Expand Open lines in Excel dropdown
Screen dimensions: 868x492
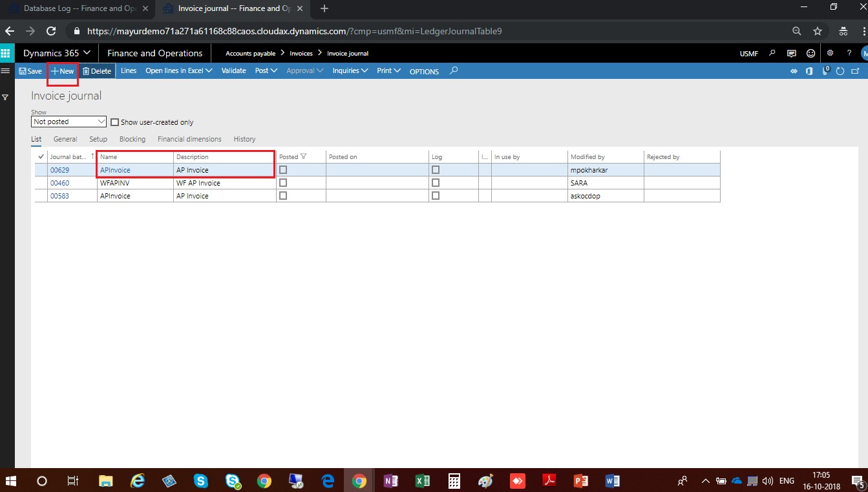(x=178, y=71)
